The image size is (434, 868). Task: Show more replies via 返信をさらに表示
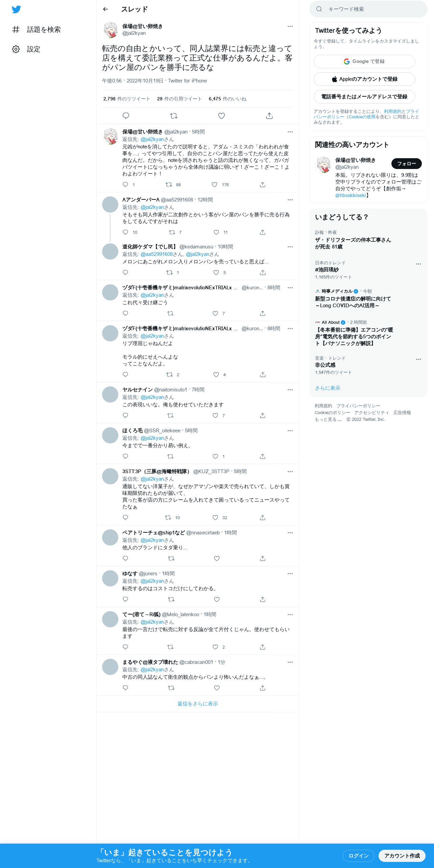[198, 704]
